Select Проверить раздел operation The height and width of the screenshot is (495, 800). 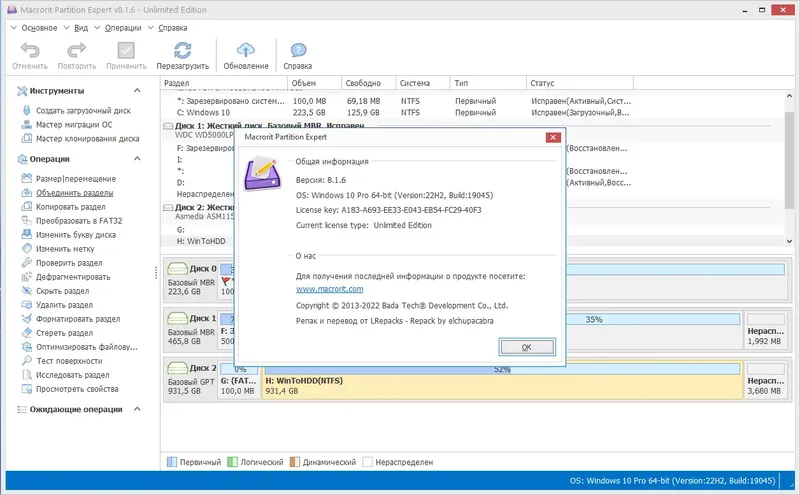69,263
